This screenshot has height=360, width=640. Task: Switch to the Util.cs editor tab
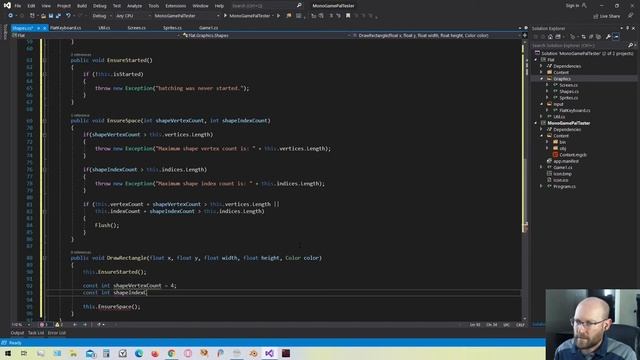(104, 28)
